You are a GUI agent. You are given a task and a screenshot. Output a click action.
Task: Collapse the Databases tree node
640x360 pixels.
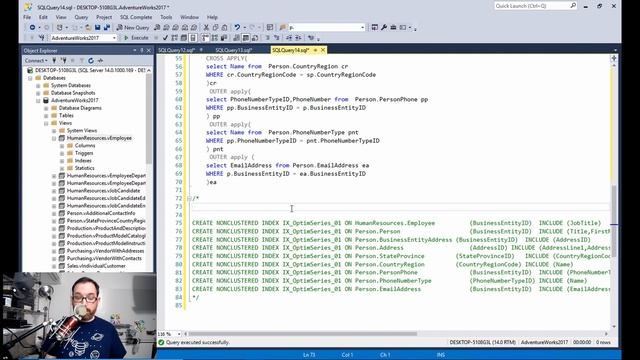pos(30,78)
